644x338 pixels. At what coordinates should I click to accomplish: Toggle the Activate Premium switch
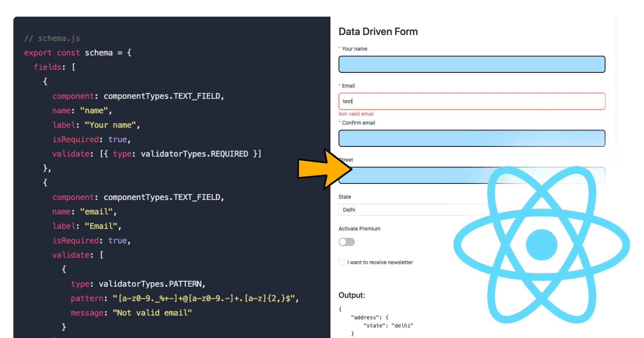(347, 242)
